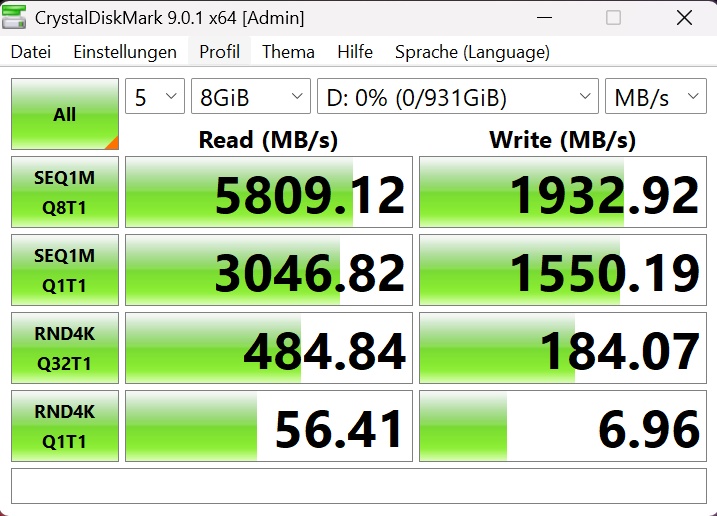The height and width of the screenshot is (516, 717).
Task: Open the Thema menu
Action: (x=288, y=52)
